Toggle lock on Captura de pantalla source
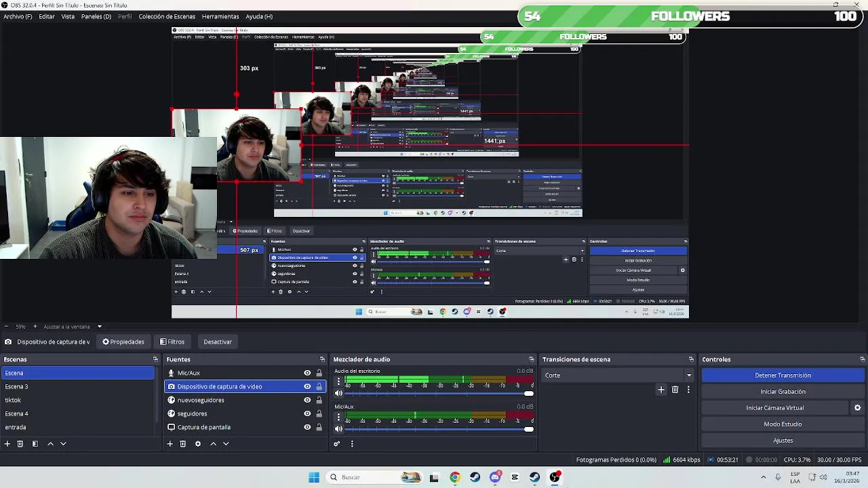The image size is (868, 488). pyautogui.click(x=319, y=427)
